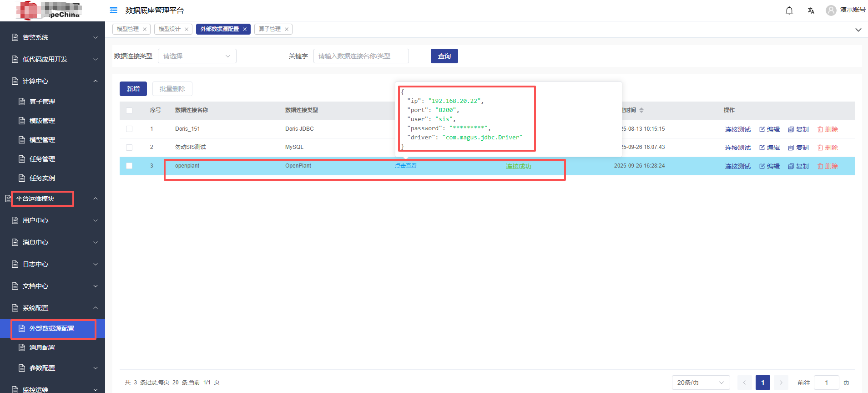Image resolution: width=868 pixels, height=393 pixels.
Task: Click the delete icon for 勿动SIS测试 row
Action: point(820,148)
